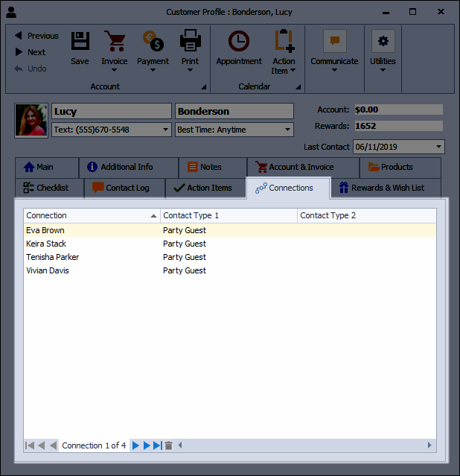460x476 pixels.
Task: Select the Connections tab
Action: coord(288,188)
